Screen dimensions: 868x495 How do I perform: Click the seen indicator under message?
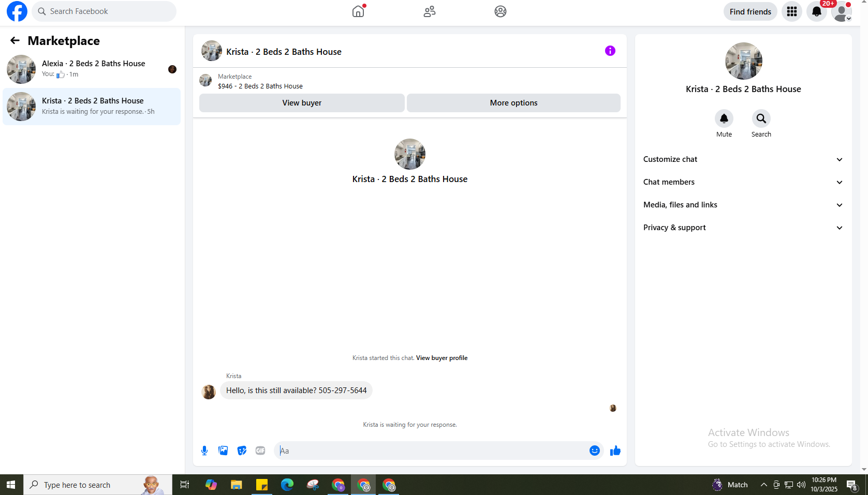click(613, 408)
